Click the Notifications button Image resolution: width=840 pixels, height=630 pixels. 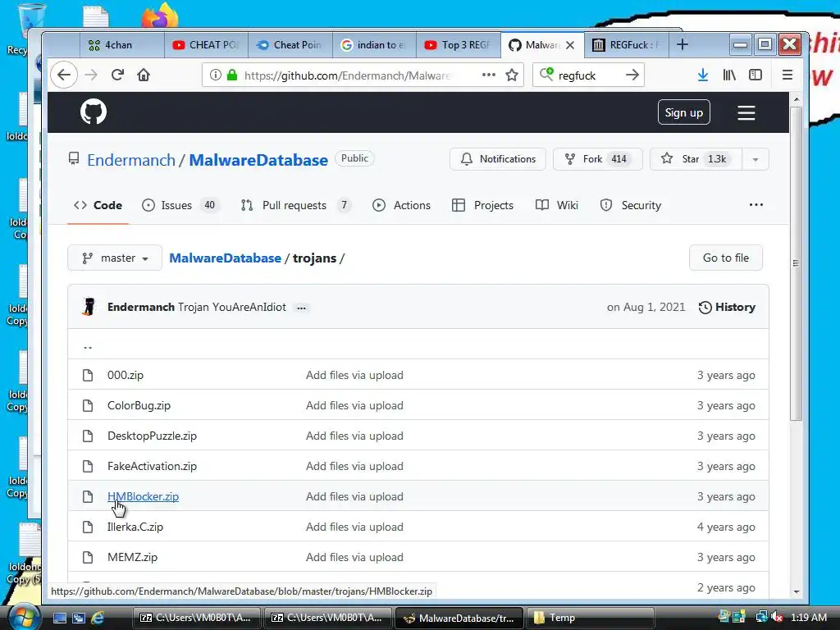coord(498,159)
